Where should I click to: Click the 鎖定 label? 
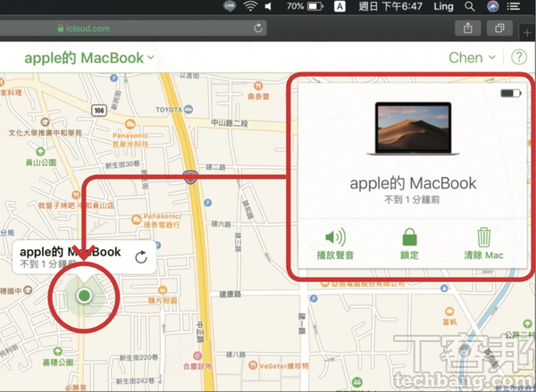tap(409, 255)
